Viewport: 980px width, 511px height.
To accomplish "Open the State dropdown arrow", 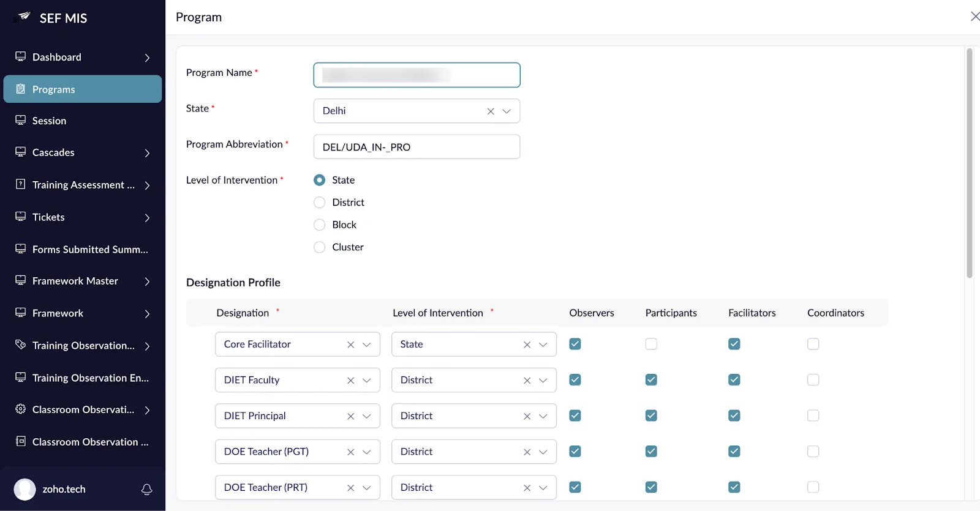I will click(x=507, y=111).
